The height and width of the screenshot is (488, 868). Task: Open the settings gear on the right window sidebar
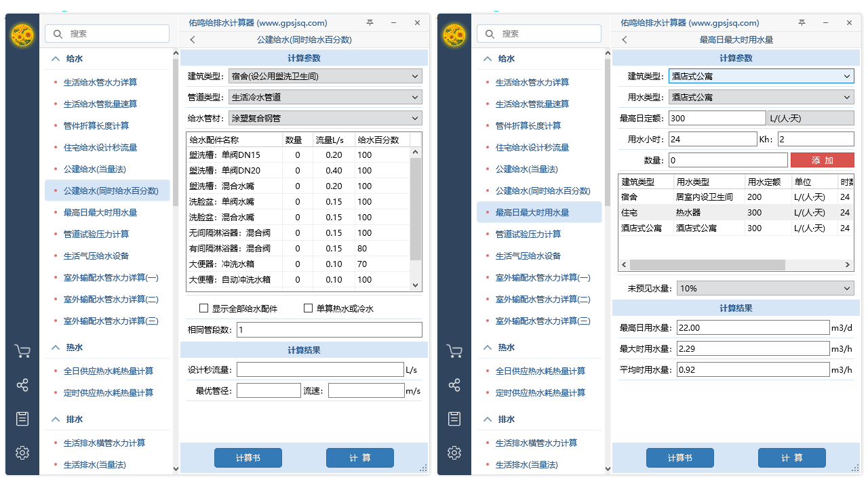[454, 452]
